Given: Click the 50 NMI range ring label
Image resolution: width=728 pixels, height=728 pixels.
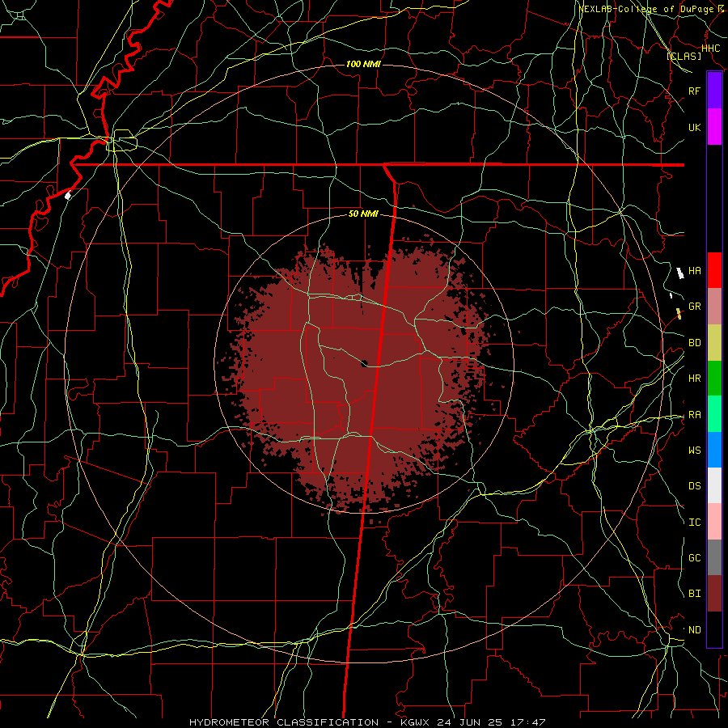Looking at the screenshot, I should [x=363, y=214].
